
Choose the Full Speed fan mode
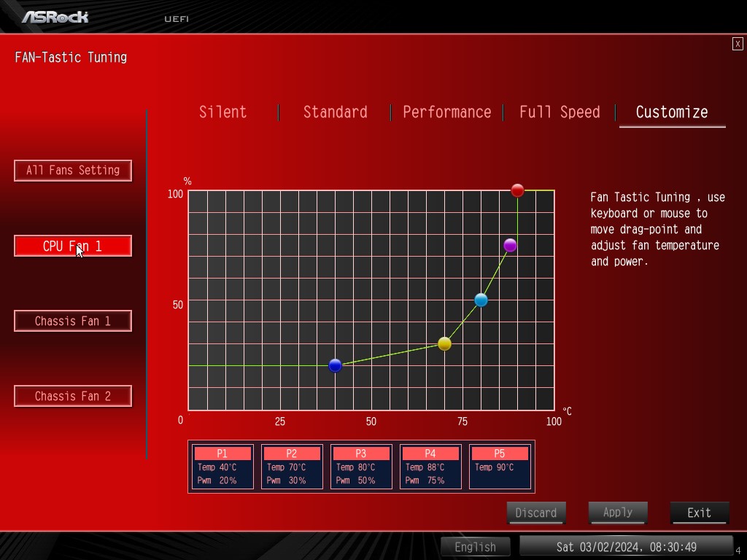click(x=560, y=112)
